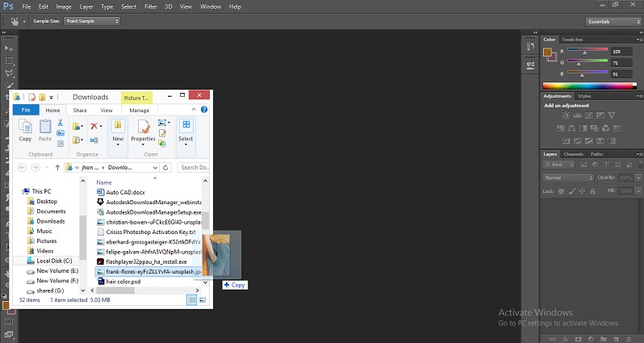This screenshot has height=343, width=644.
Task: Open the Opacity slider dropdown arrow
Action: [x=638, y=178]
